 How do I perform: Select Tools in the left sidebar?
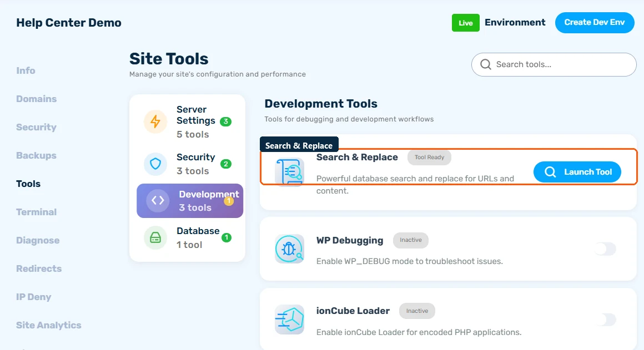(28, 184)
